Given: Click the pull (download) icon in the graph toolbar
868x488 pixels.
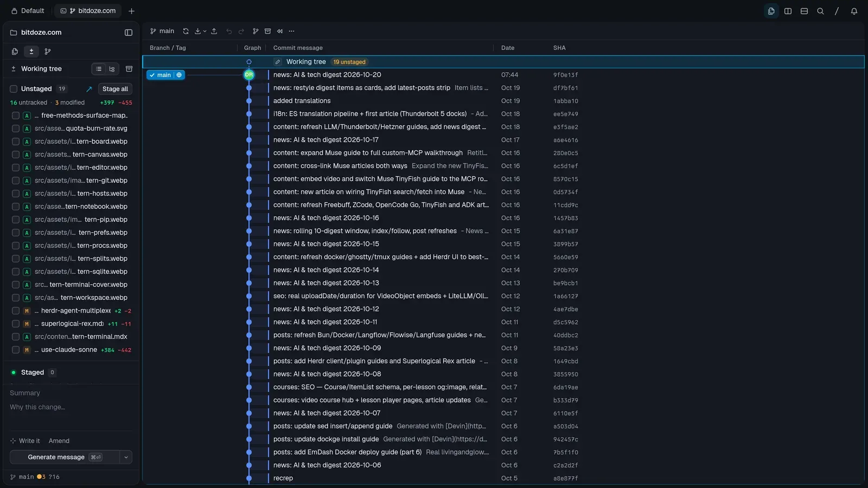Looking at the screenshot, I should pyautogui.click(x=197, y=31).
